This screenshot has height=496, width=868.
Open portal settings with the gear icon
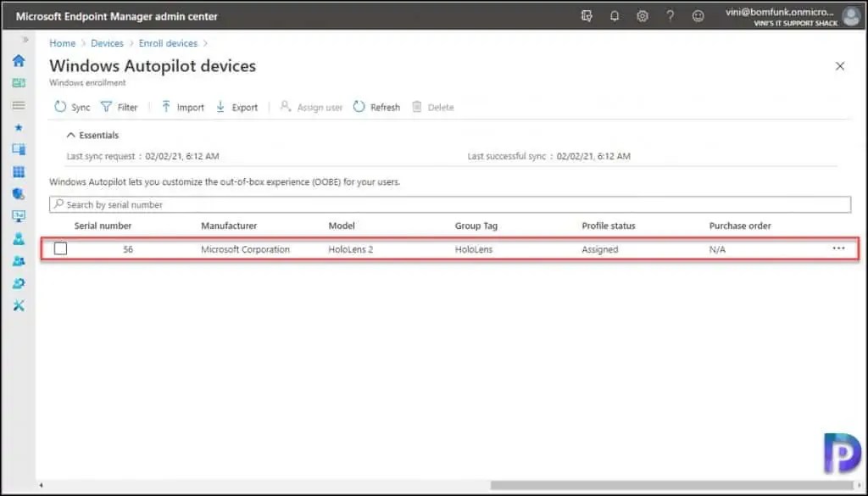(x=642, y=15)
